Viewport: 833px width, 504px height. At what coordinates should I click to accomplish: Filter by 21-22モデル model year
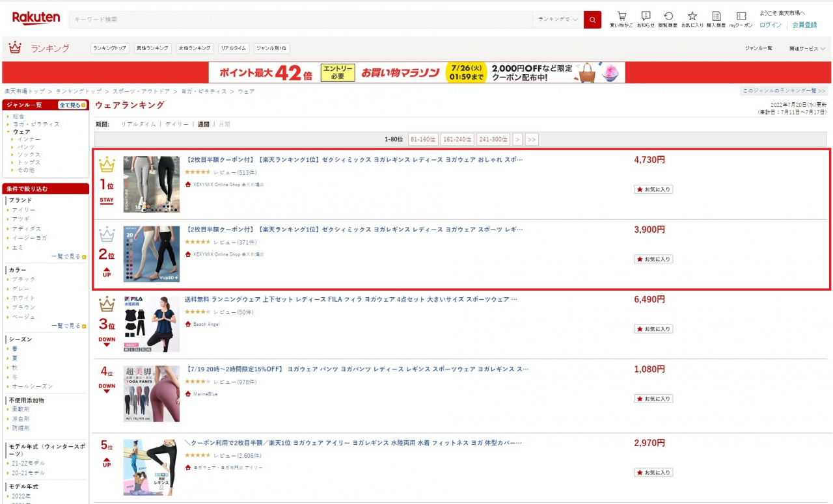pos(29,463)
